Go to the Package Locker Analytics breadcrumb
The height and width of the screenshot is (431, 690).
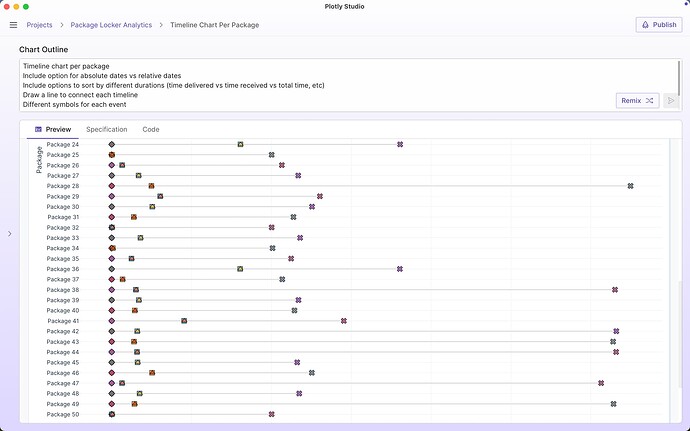pyautogui.click(x=111, y=25)
